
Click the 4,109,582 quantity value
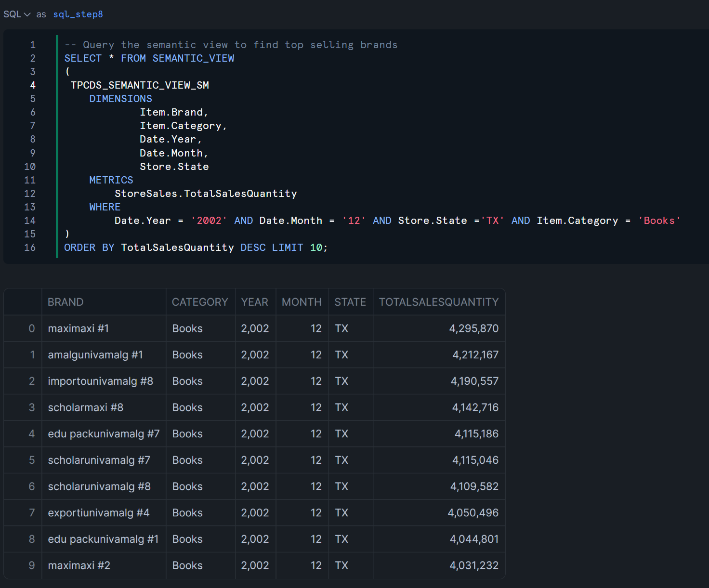point(474,486)
